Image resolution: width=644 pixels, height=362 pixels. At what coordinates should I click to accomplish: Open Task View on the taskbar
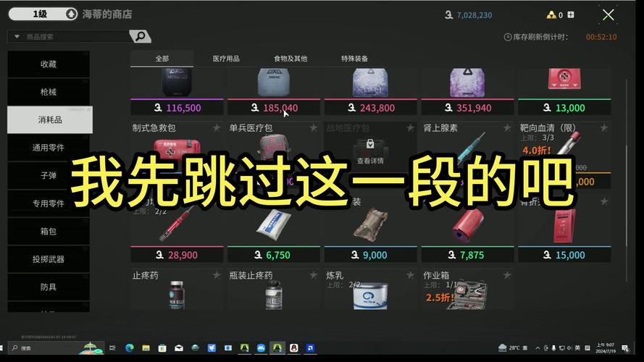(112, 348)
